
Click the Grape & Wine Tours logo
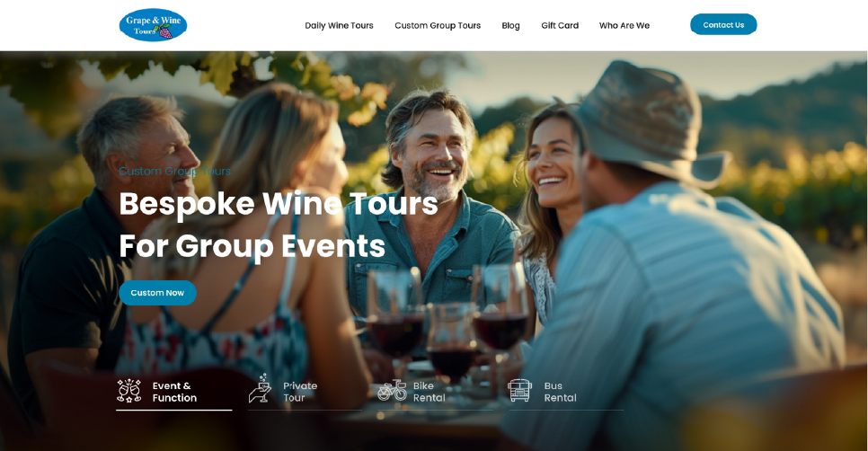(x=153, y=25)
